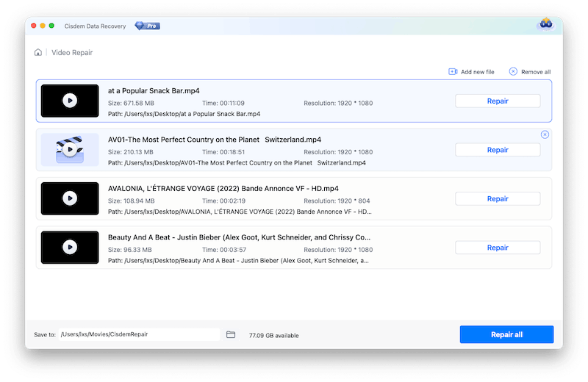The image size is (588, 382).
Task: Click the Cisdem Data Recovery window title
Action: pos(95,26)
